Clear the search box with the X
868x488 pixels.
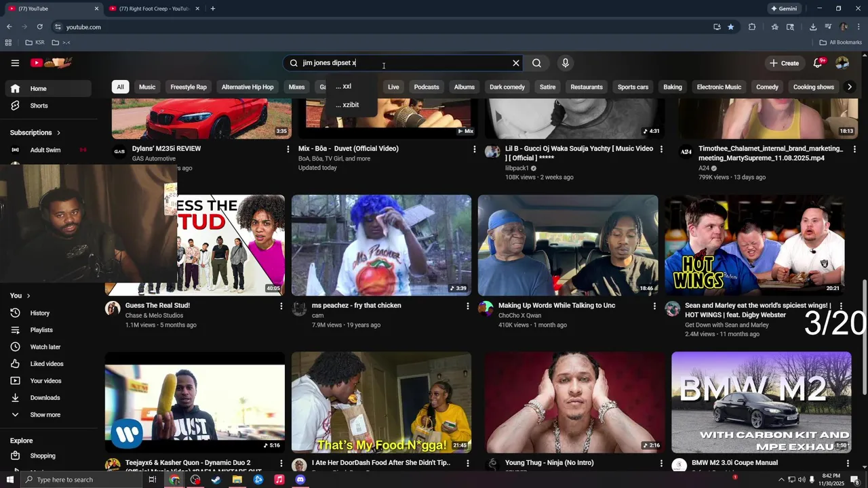(x=516, y=63)
